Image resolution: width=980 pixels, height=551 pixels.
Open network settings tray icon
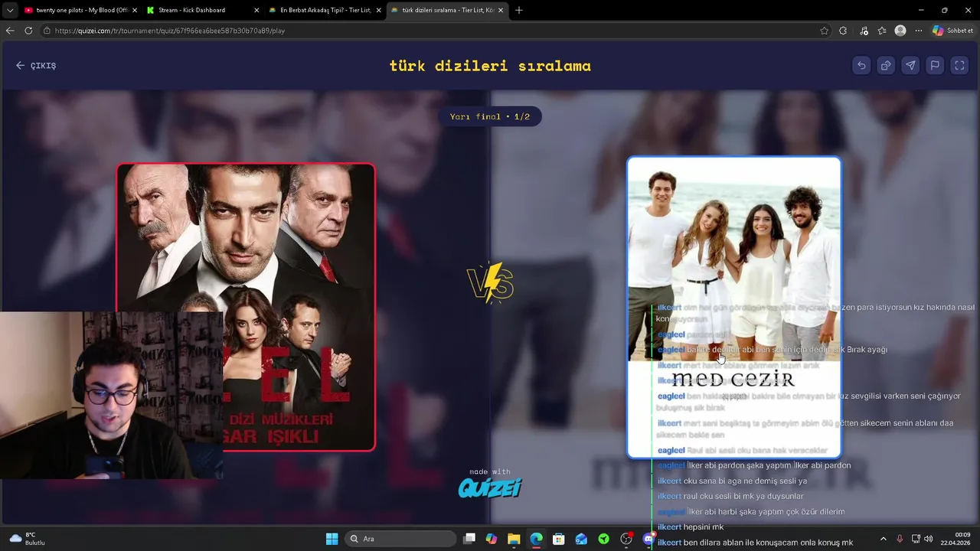coord(916,539)
